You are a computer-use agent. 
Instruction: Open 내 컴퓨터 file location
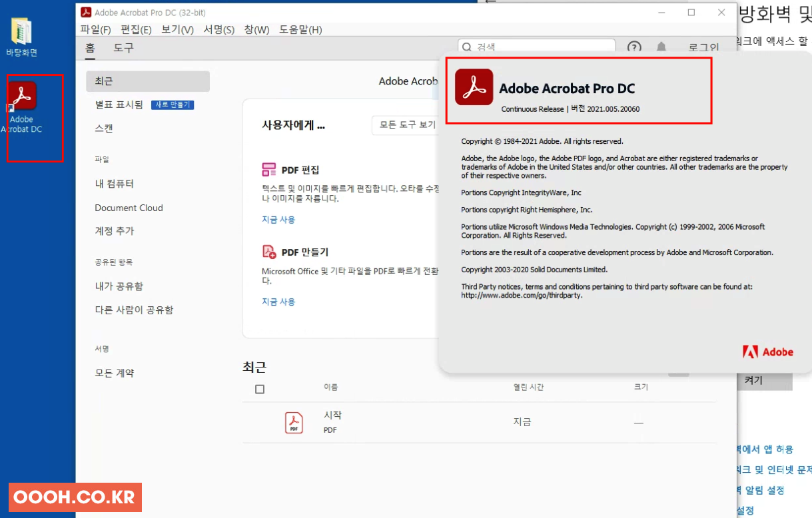click(x=115, y=184)
